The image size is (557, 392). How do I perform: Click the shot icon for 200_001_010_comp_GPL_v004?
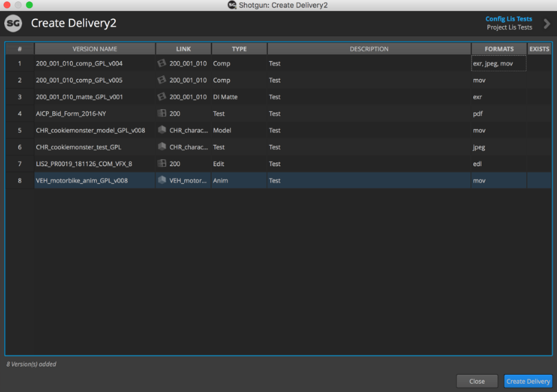161,63
